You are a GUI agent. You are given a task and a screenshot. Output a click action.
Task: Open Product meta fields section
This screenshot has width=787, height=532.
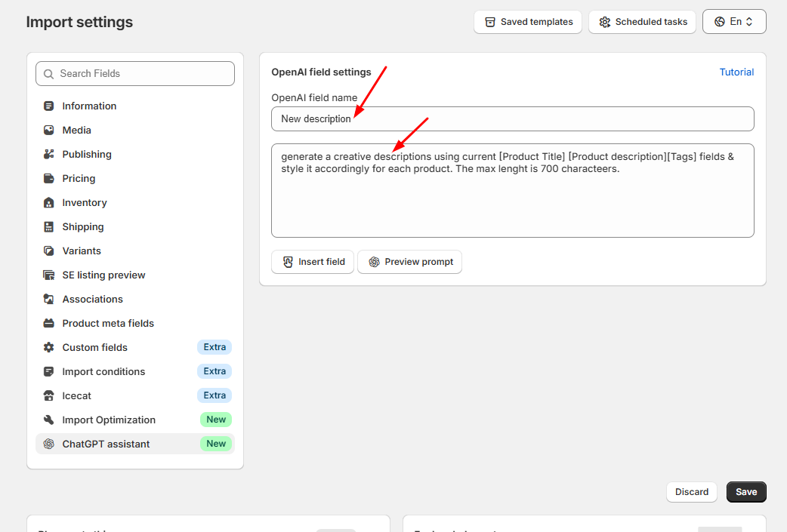pos(135,323)
